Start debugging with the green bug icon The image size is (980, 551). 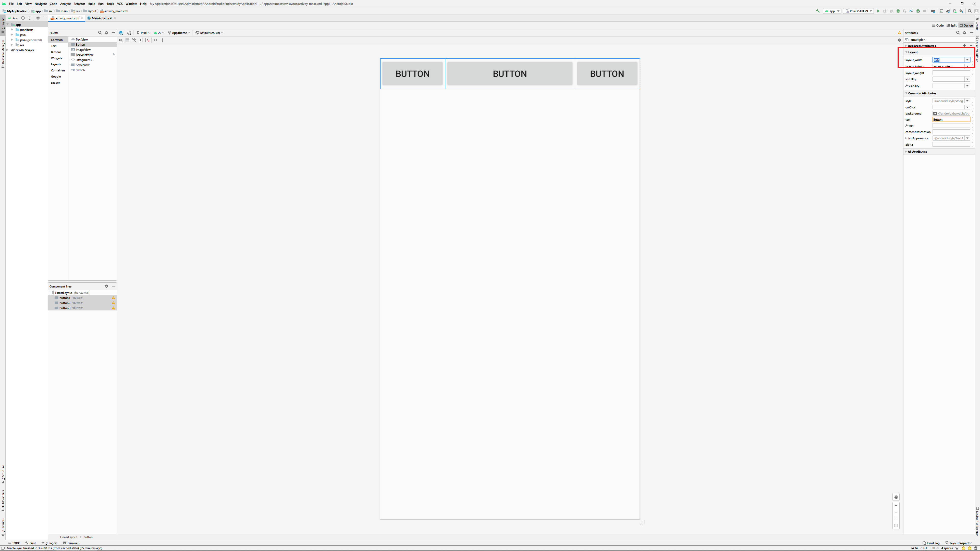[898, 11]
